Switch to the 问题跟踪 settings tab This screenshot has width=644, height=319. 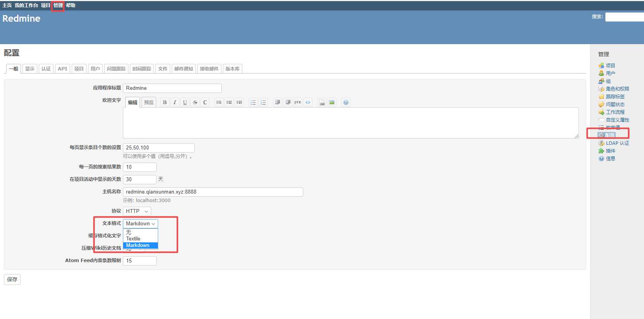(116, 69)
